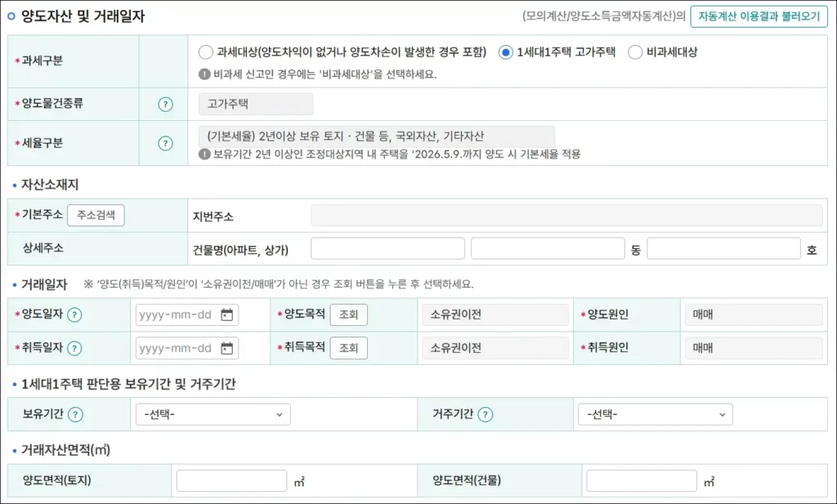Show help for 거주기간

tap(486, 414)
